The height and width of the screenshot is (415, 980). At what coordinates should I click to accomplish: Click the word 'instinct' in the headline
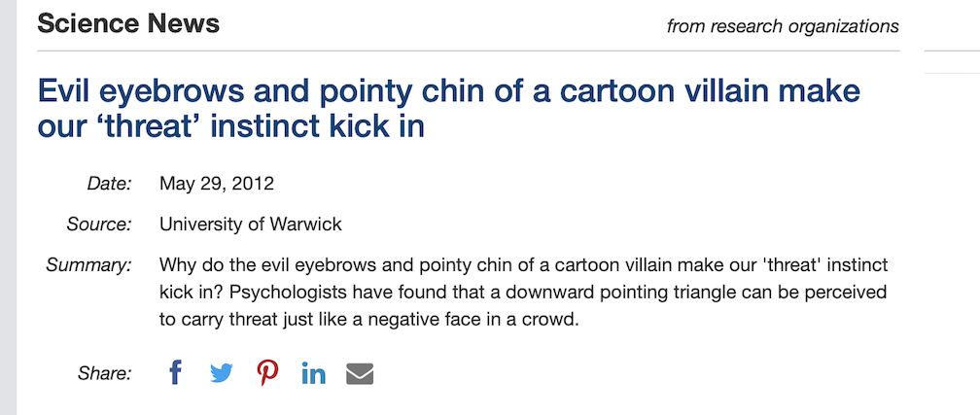(x=297, y=127)
